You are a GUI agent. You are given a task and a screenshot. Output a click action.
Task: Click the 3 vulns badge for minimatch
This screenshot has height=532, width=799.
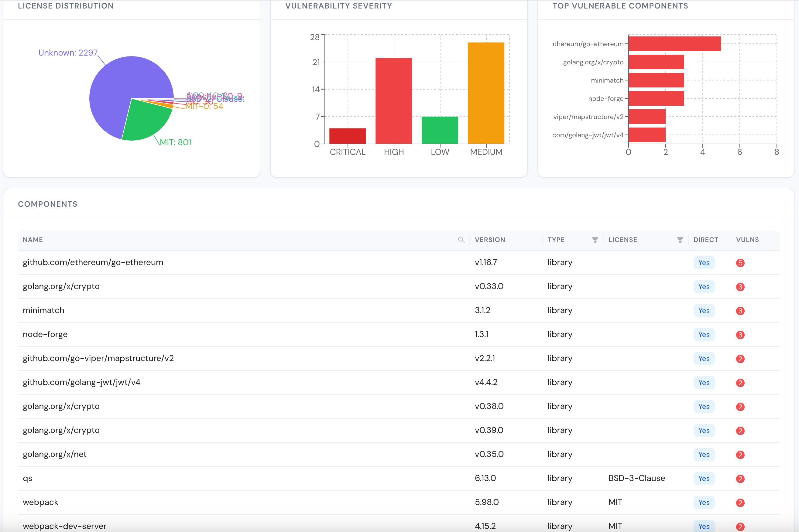740,311
